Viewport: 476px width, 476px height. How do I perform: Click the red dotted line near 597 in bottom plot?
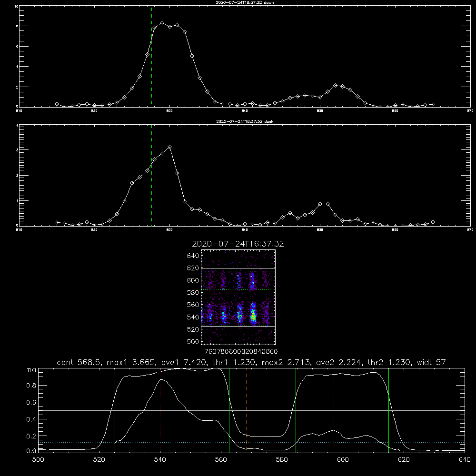334,410
